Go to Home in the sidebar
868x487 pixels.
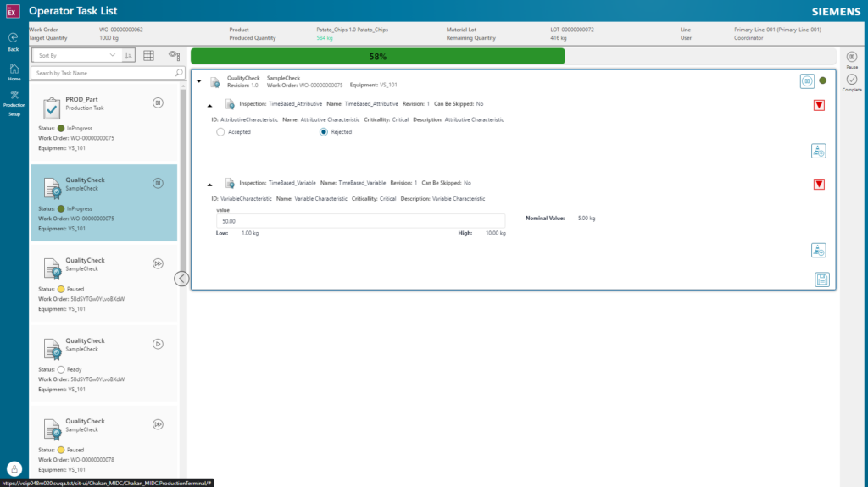point(14,69)
